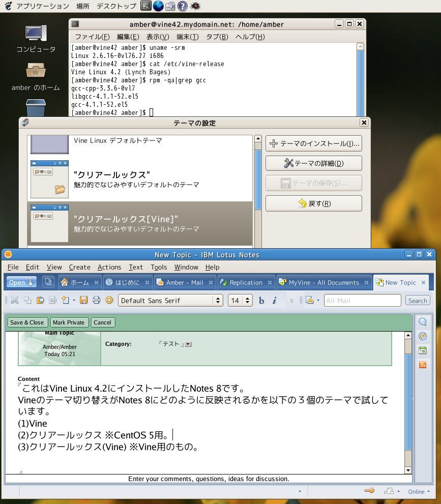441x504 pixels.
Task: Click the 戻す(R) revert button
Action: [x=314, y=203]
